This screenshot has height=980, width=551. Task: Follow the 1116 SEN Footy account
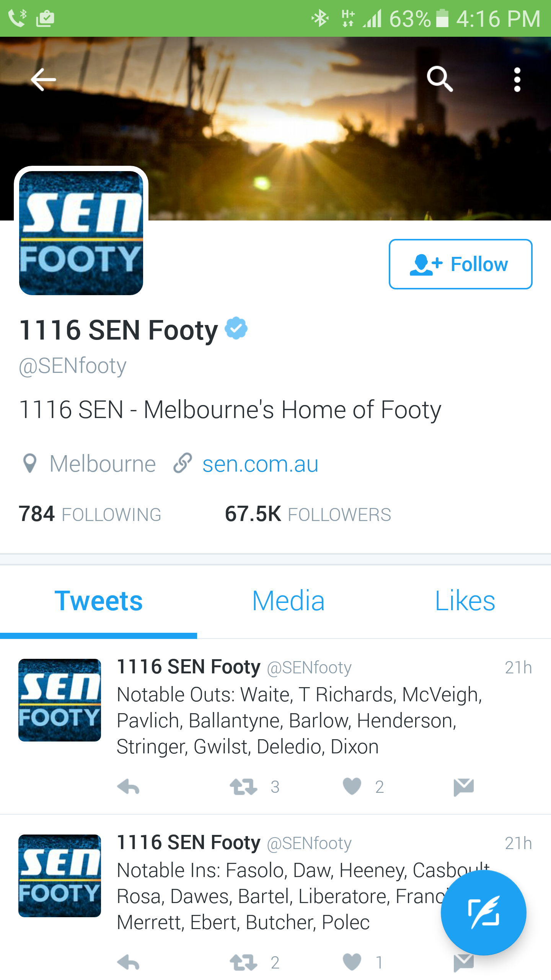[460, 264]
